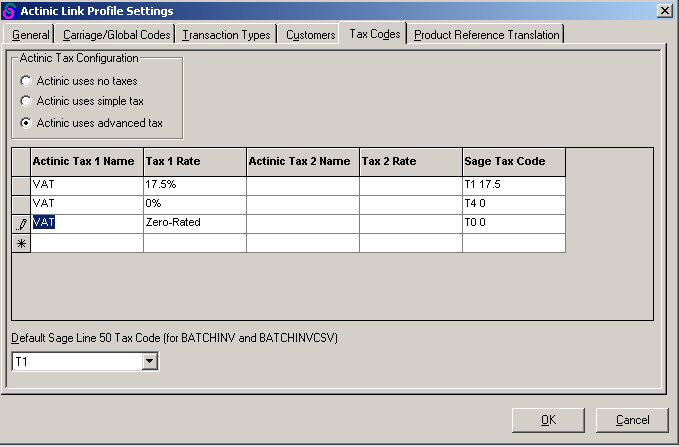Open the Customers tab

[x=310, y=35]
